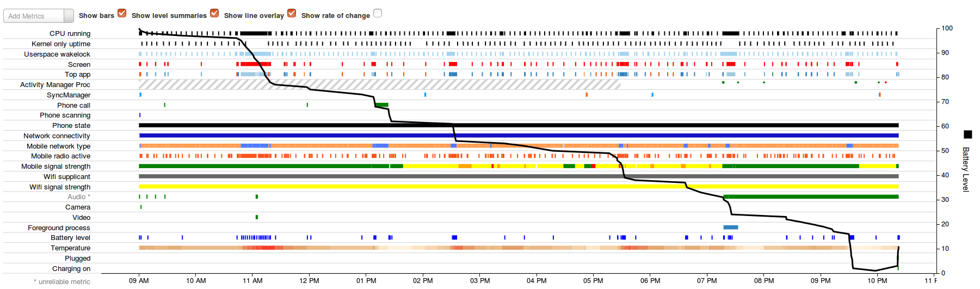The height and width of the screenshot is (289, 980).
Task: Click the blue Network connectivity bar
Action: (x=519, y=136)
